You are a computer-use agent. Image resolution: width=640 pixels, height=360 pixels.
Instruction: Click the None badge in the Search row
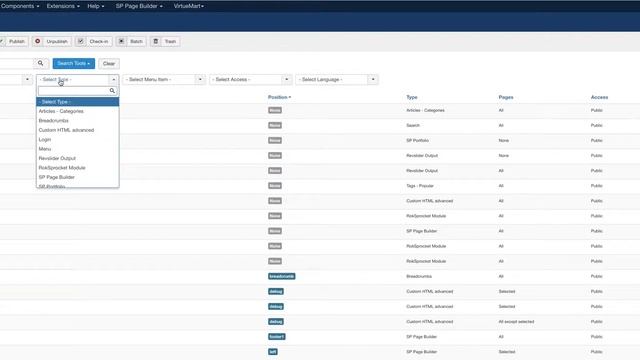275,125
